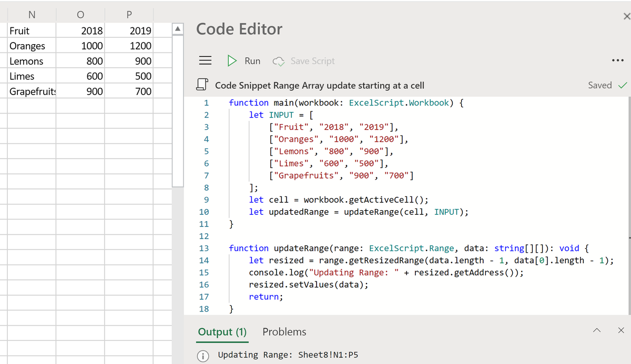This screenshot has width=631, height=364.
Task: Select the Grapefruits cell
Action: pyautogui.click(x=32, y=91)
